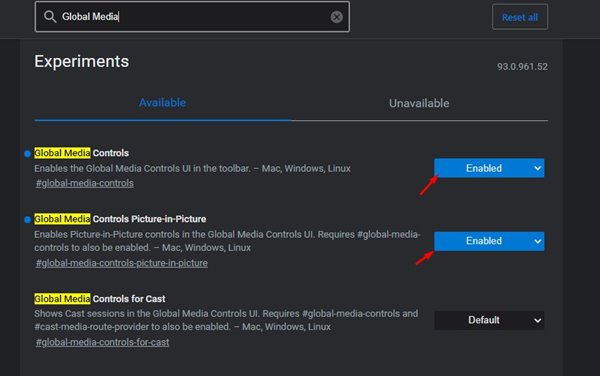Click chevron arrow on Picture-in-Picture Enabled dropdown
The height and width of the screenshot is (376, 600).
pos(537,241)
